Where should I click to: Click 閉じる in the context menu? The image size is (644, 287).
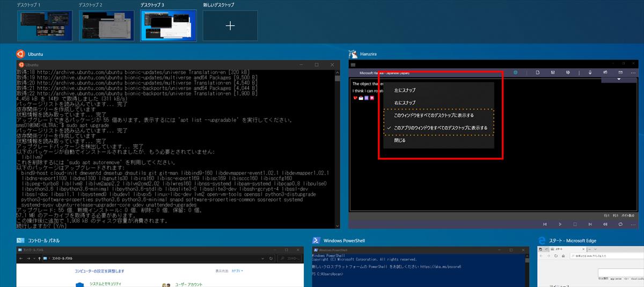(x=400, y=141)
